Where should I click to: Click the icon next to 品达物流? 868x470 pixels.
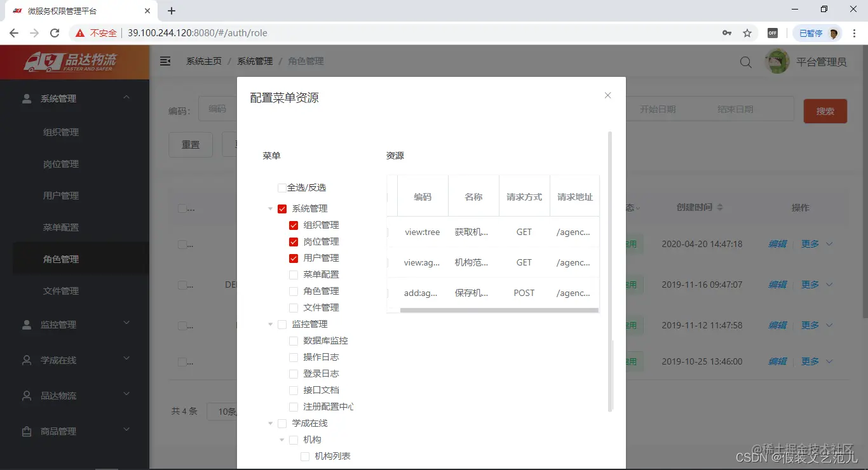click(x=26, y=396)
